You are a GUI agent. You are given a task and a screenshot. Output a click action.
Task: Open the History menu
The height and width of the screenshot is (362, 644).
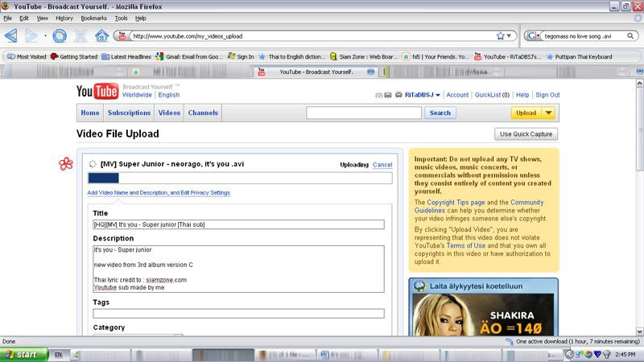[64, 18]
